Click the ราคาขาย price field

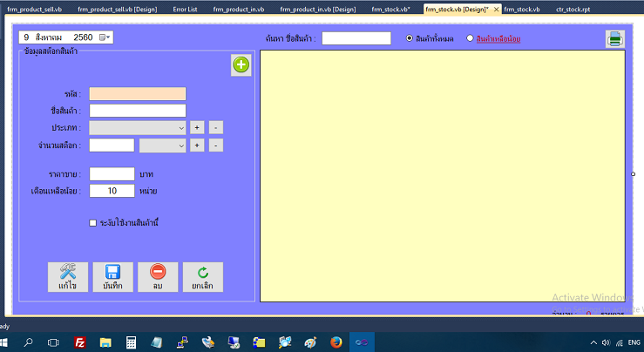(x=112, y=173)
